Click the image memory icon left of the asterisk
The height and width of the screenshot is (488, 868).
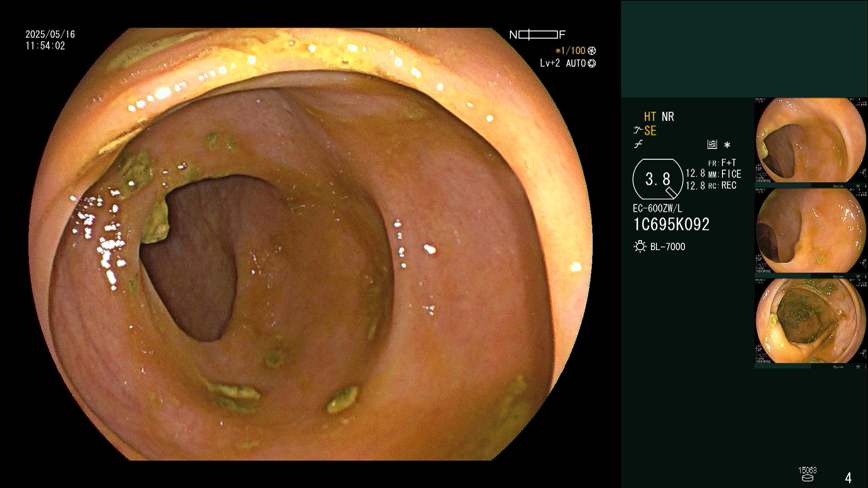coord(712,145)
